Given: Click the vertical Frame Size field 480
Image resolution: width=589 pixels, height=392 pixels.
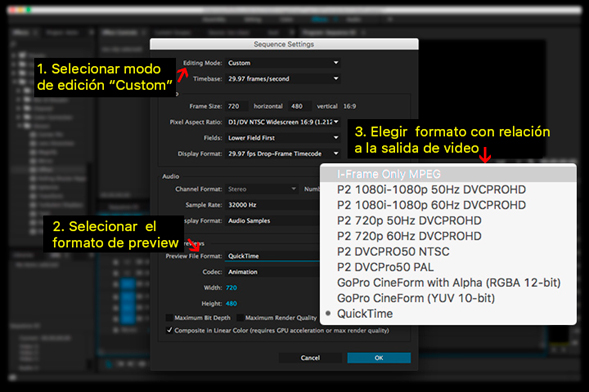Looking at the screenshot, I should 300,106.
